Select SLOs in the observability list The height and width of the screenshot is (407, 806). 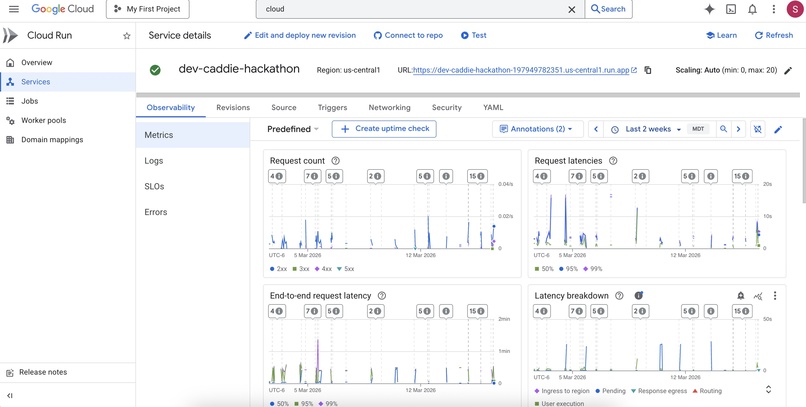tap(193, 187)
